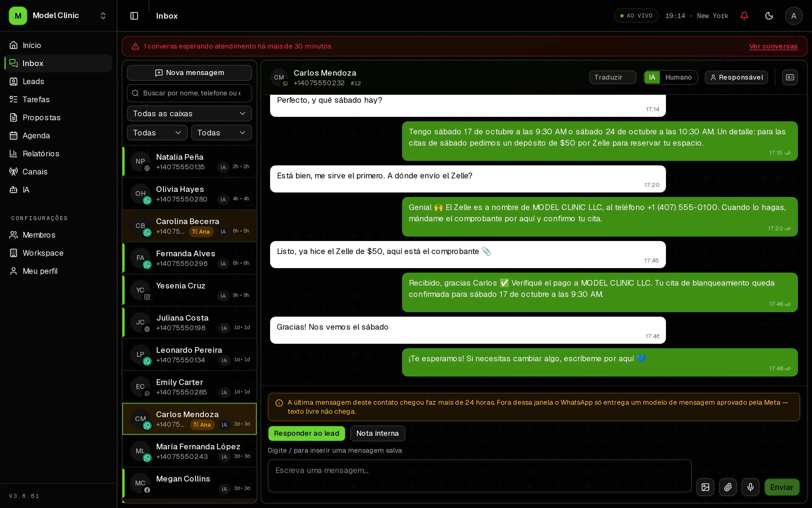
Task: Go to Relatórios in sidebar
Action: point(58,154)
